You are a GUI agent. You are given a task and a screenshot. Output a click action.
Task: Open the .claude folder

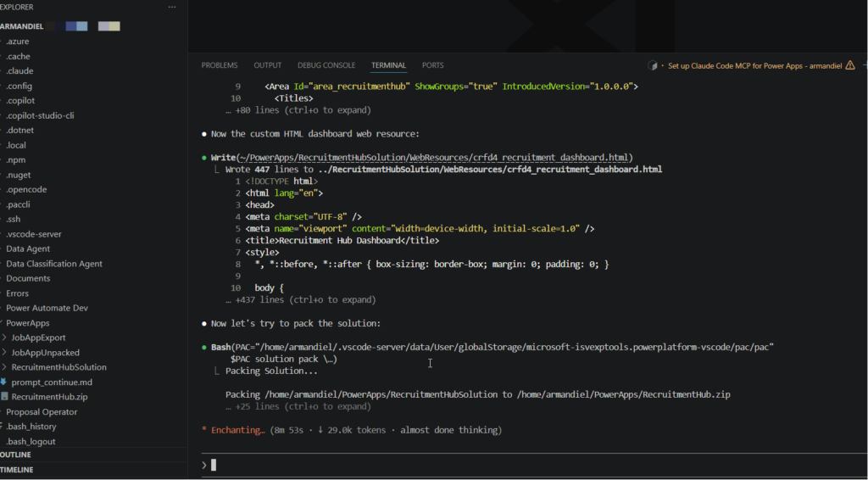[19, 71]
